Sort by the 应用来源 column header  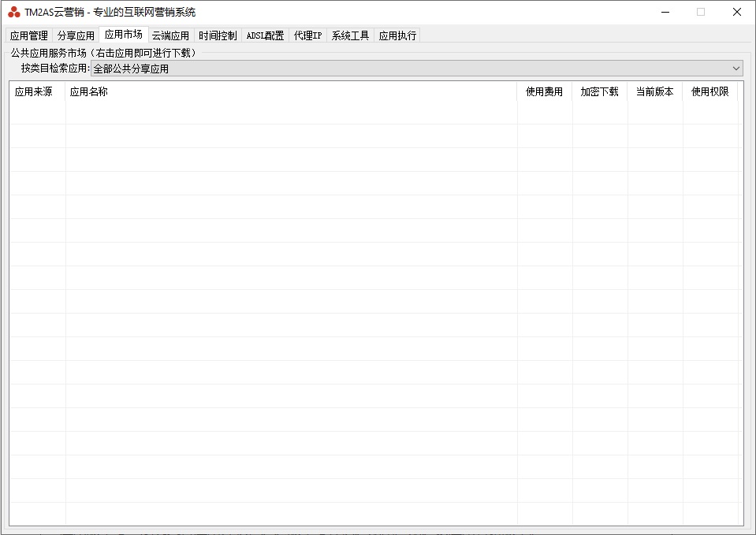coord(34,91)
